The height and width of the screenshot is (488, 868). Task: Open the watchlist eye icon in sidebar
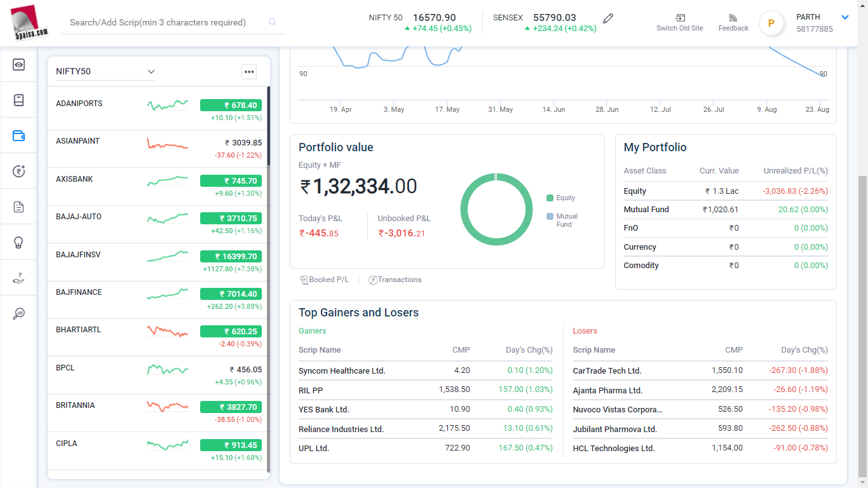[18, 64]
